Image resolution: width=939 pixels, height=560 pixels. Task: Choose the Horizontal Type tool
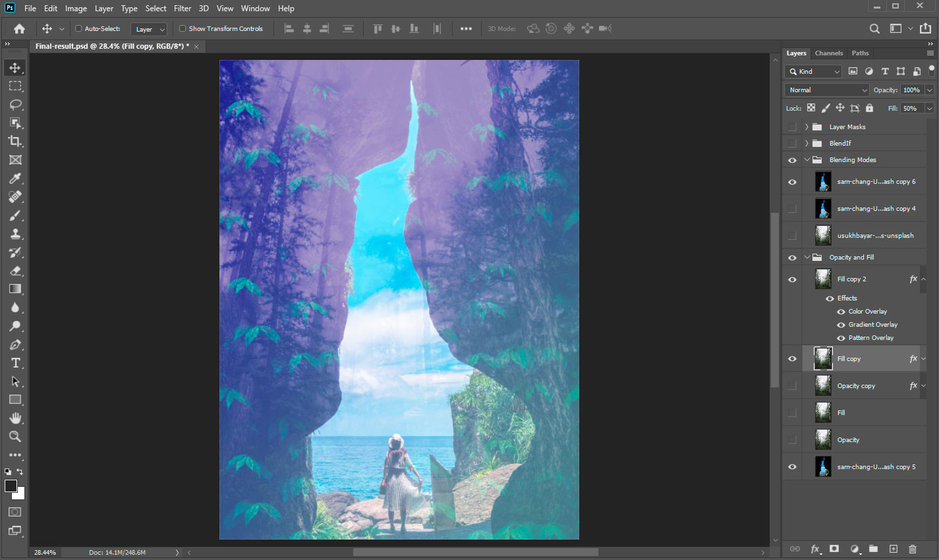click(15, 363)
